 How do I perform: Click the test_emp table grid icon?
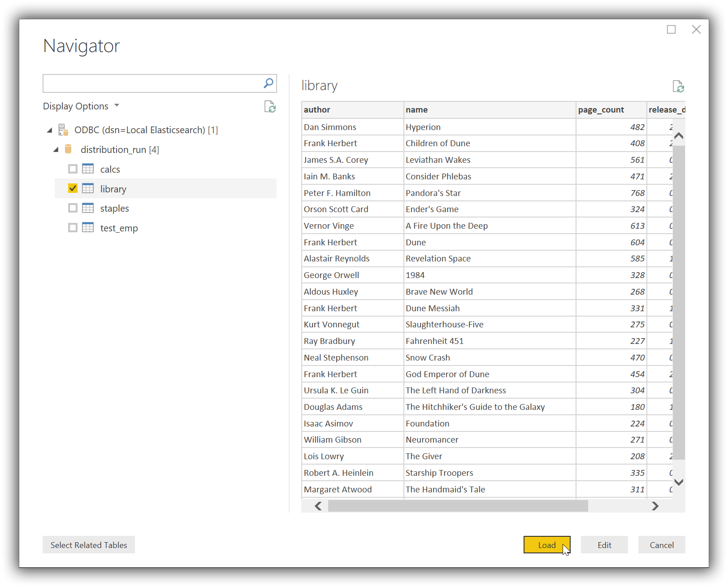coord(88,227)
